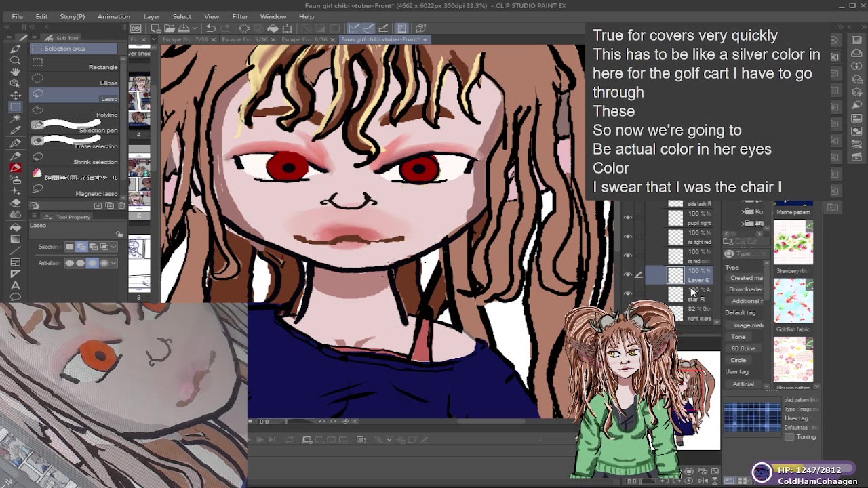Select the Zoom magnifier tool

coord(15,60)
